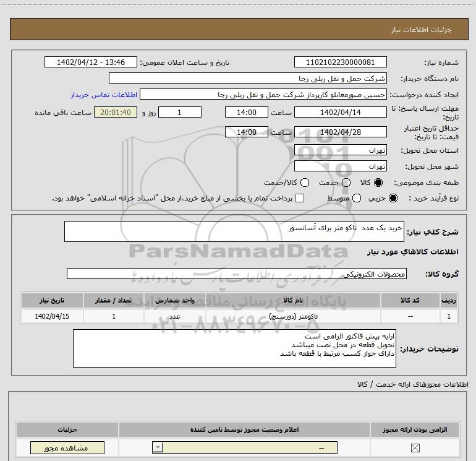
Task: Click the response deadline hour 14:00 field
Action: (247, 112)
